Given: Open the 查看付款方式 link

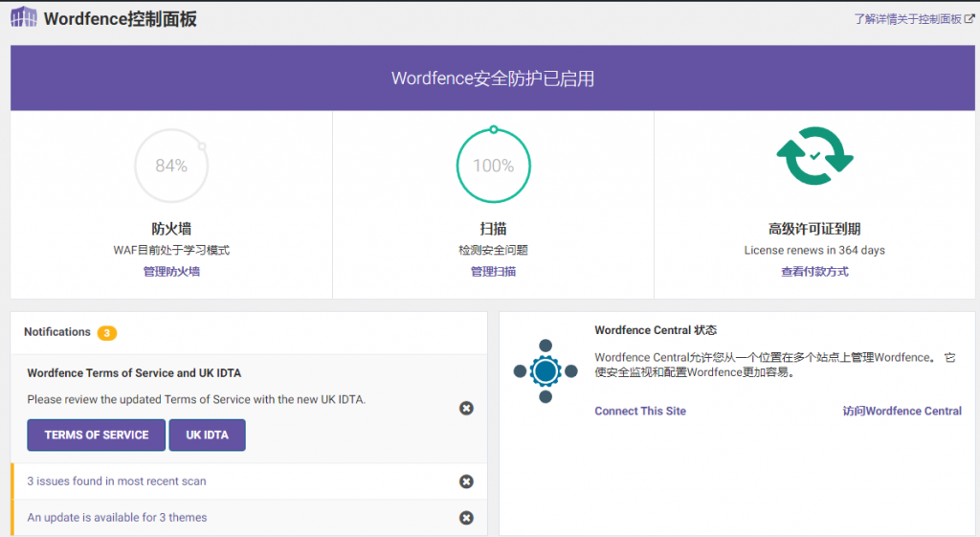Looking at the screenshot, I should [814, 271].
